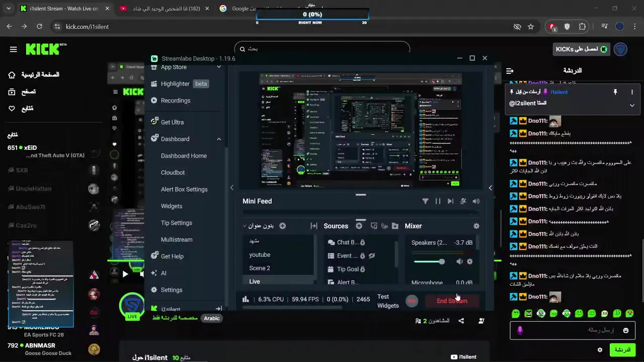Collapse right panel arrow beside preview
644x362 pixels.
tap(491, 188)
